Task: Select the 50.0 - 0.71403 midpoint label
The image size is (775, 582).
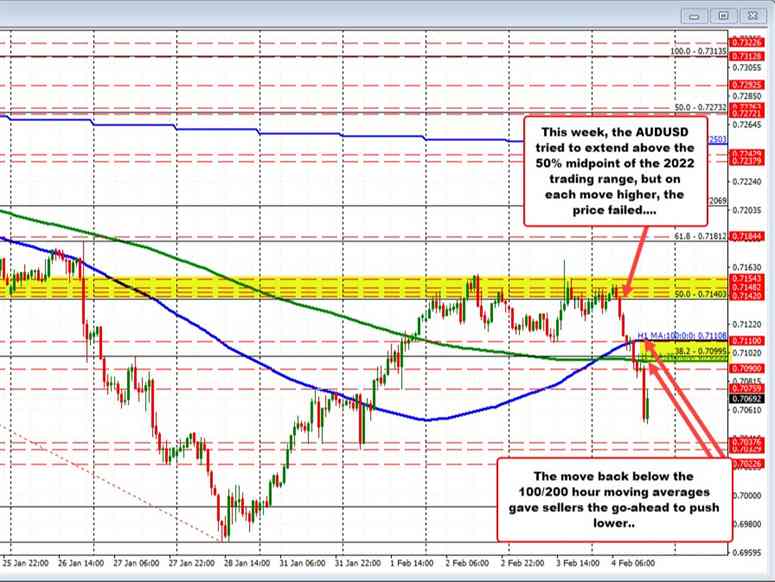Action: click(701, 294)
